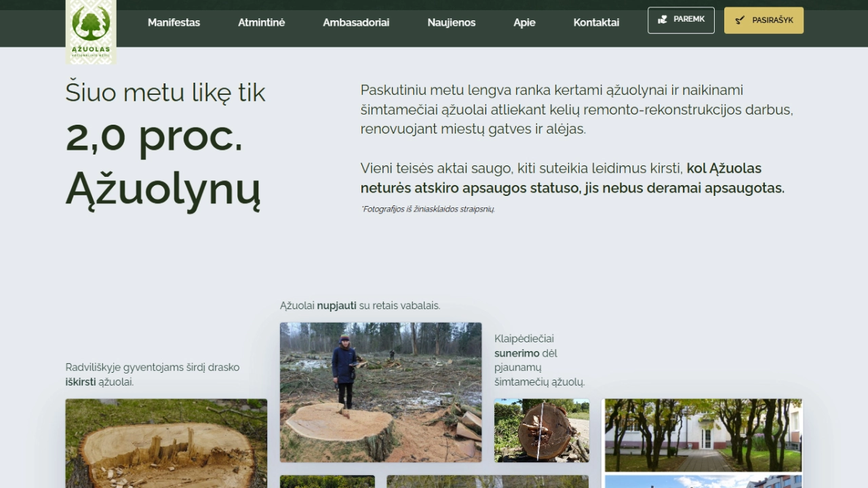The image size is (868, 488).
Task: Open the tree alley photo
Action: pyautogui.click(x=703, y=434)
